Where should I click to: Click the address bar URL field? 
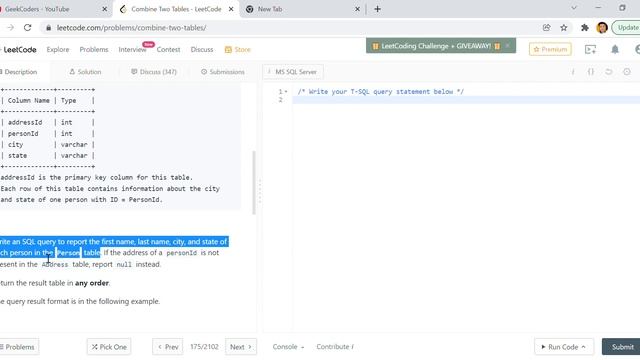pos(286,28)
